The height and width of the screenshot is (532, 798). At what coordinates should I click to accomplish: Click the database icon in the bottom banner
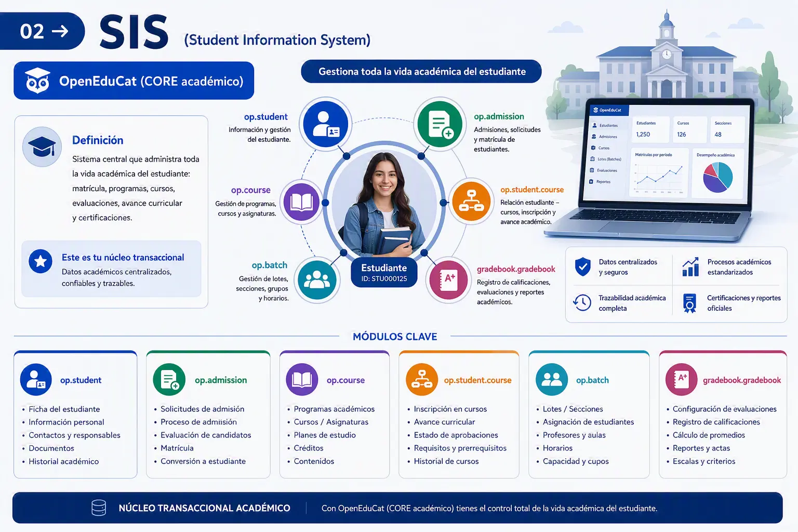[x=99, y=508]
